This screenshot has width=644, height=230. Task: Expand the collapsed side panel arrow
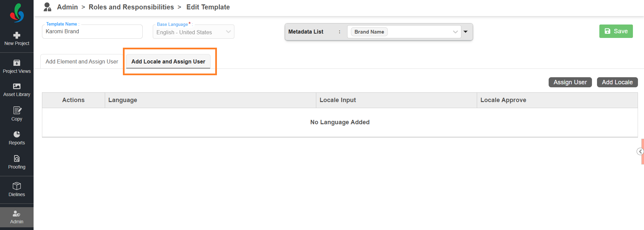tap(640, 151)
